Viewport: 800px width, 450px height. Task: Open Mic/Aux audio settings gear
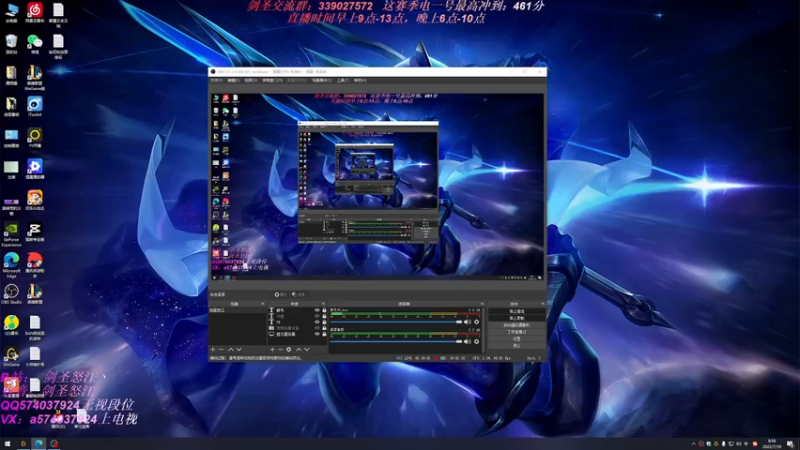(477, 322)
